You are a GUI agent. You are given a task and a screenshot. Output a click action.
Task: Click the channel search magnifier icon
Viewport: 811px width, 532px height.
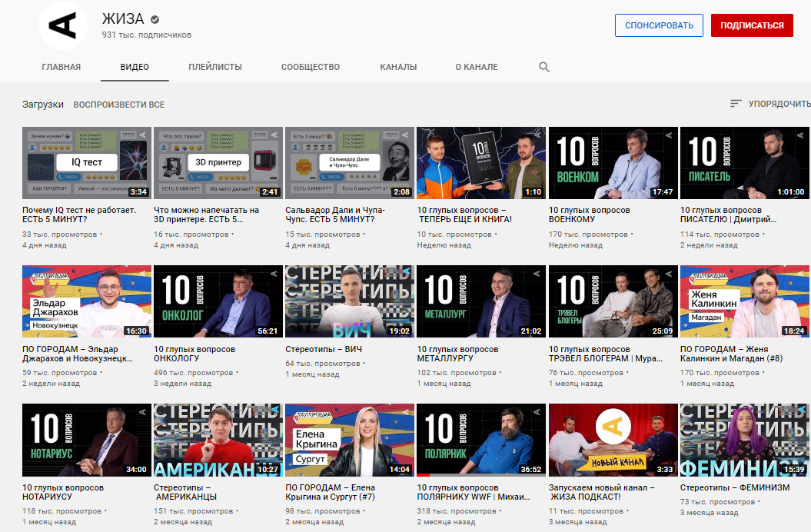pos(544,67)
